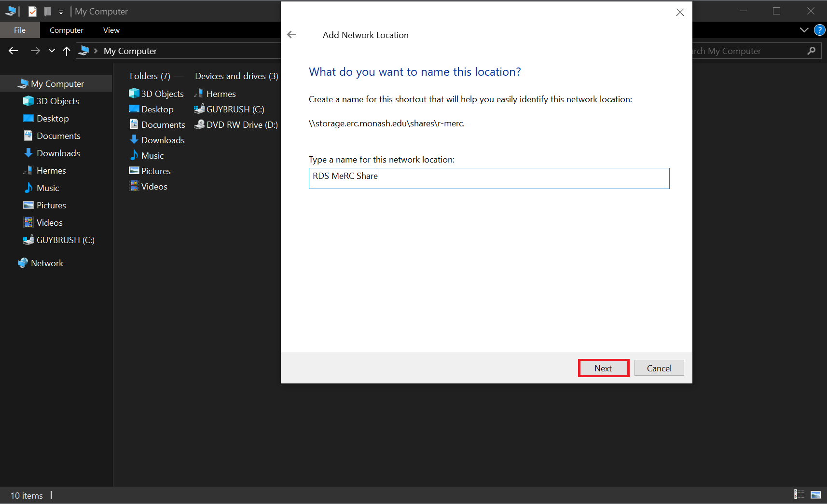Open the File menu
Image resolution: width=827 pixels, height=504 pixels.
pyautogui.click(x=20, y=30)
